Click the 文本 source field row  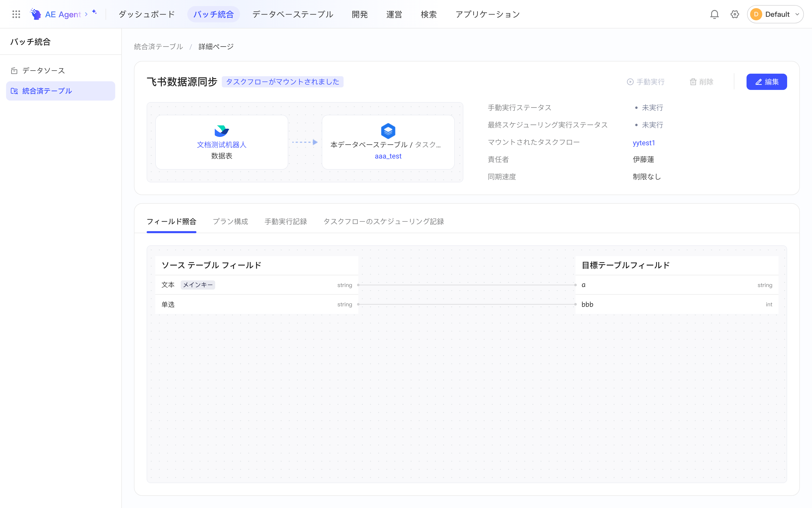pos(257,285)
